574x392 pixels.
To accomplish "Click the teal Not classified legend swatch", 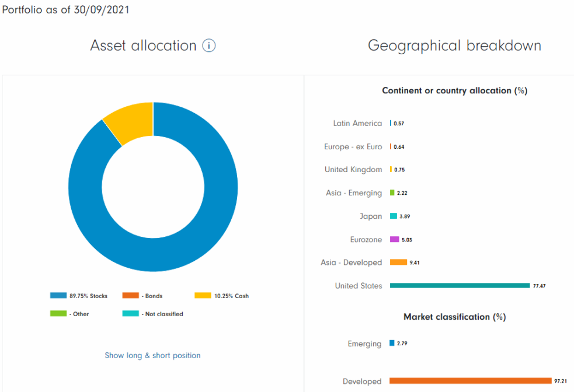I will (x=131, y=313).
